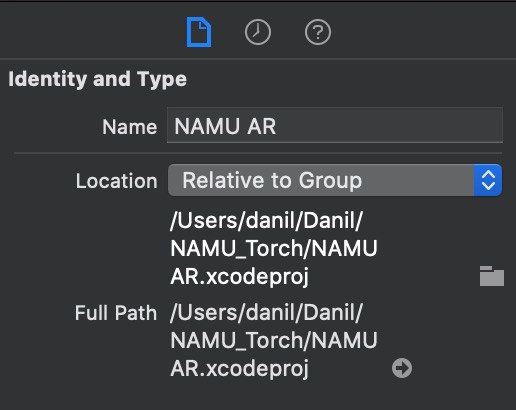The width and height of the screenshot is (516, 410).
Task: Show the File inspector
Action: pyautogui.click(x=199, y=32)
